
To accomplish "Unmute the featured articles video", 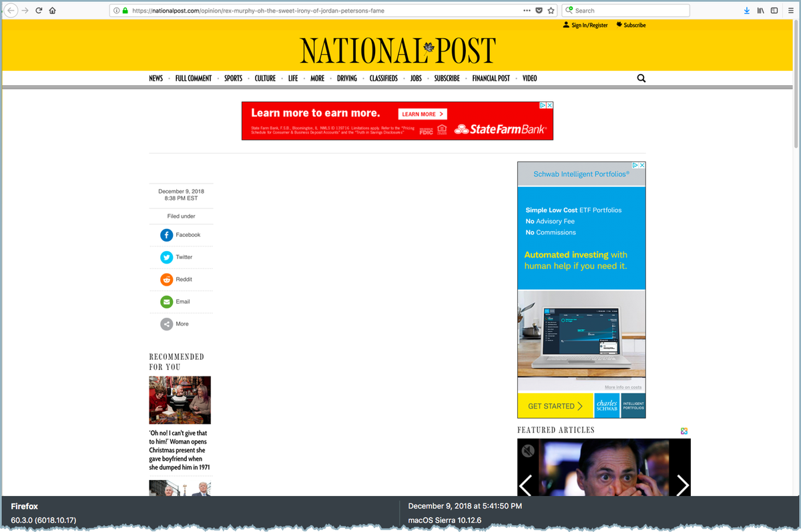I will tap(528, 451).
